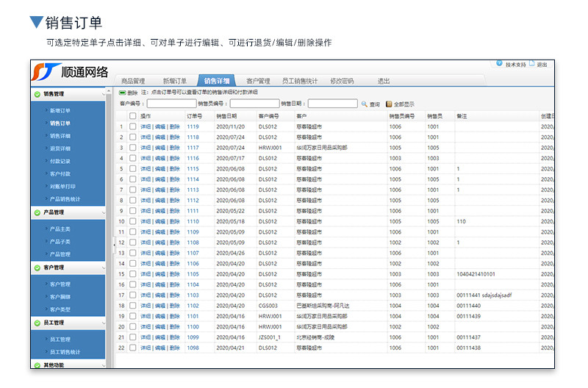588x388 pixels.
Task: Check the box for order 1117
Action: click(133, 147)
